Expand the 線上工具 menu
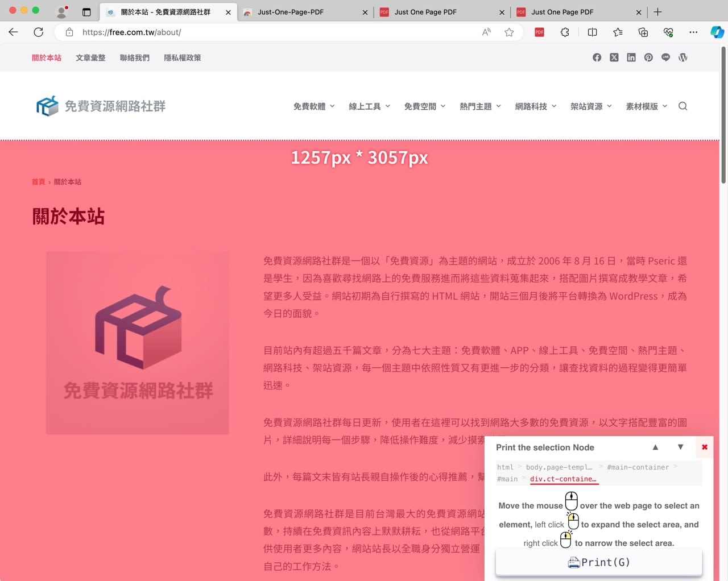 [370, 106]
